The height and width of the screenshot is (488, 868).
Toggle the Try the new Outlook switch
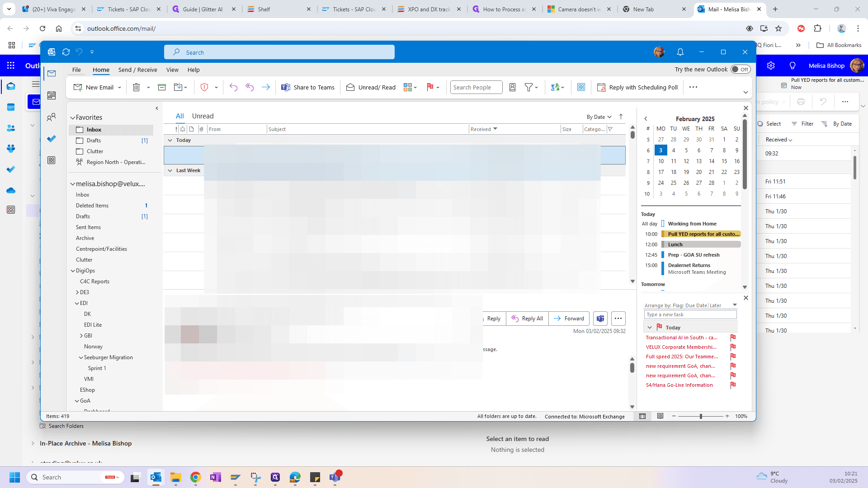pyautogui.click(x=741, y=69)
